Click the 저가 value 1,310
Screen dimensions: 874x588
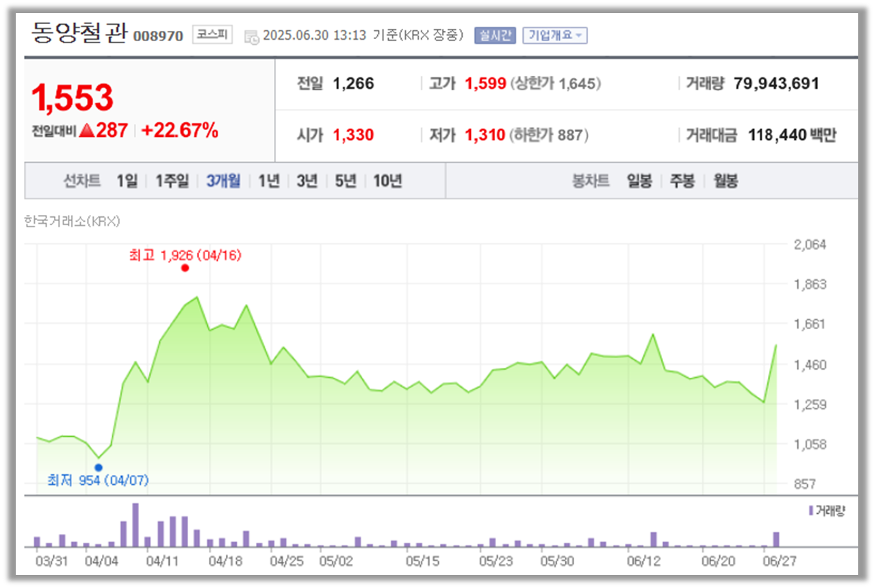[485, 135]
